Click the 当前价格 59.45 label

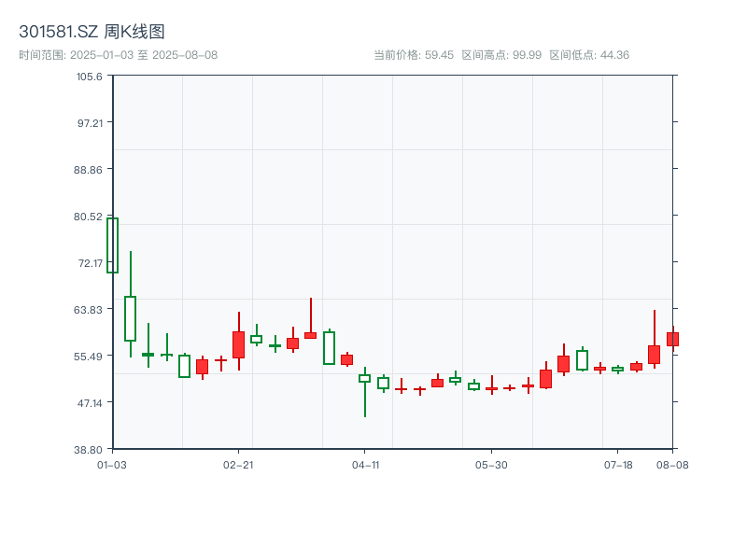414,55
